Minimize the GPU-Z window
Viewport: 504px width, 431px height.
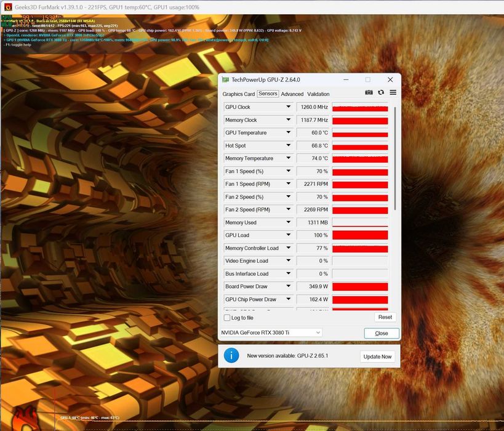point(346,80)
